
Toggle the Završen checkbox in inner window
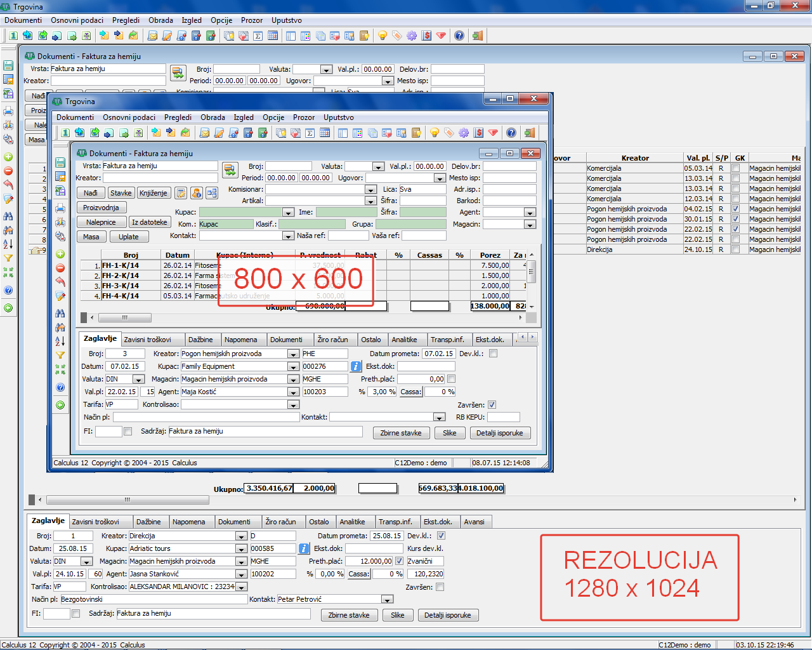click(492, 405)
